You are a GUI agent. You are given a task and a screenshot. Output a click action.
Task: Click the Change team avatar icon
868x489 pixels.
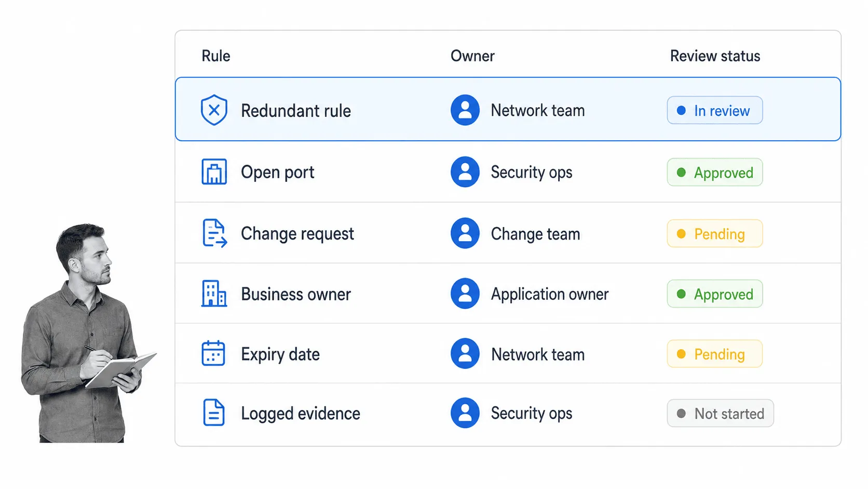click(x=465, y=233)
